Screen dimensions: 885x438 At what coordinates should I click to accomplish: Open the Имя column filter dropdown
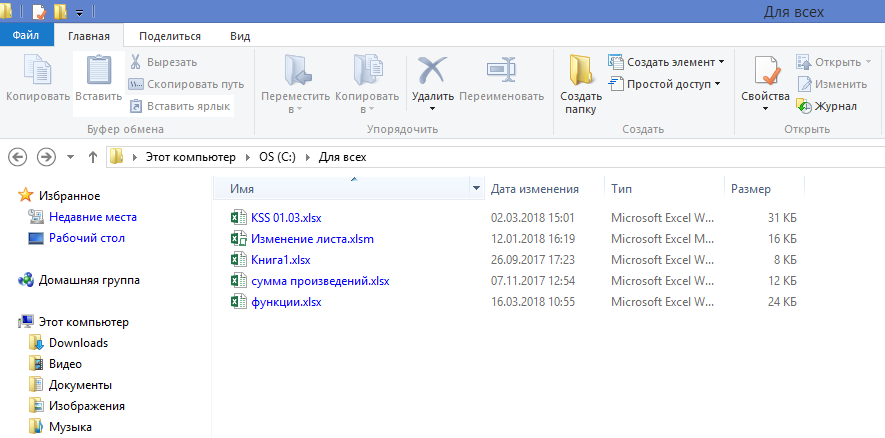477,189
